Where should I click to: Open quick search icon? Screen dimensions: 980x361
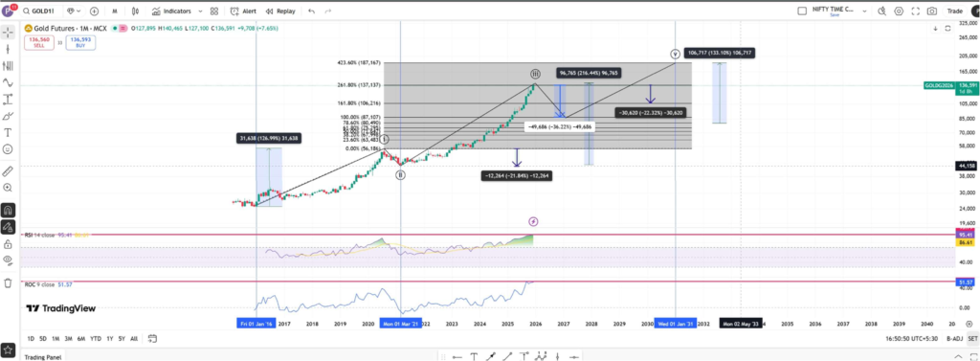pyautogui.click(x=881, y=11)
